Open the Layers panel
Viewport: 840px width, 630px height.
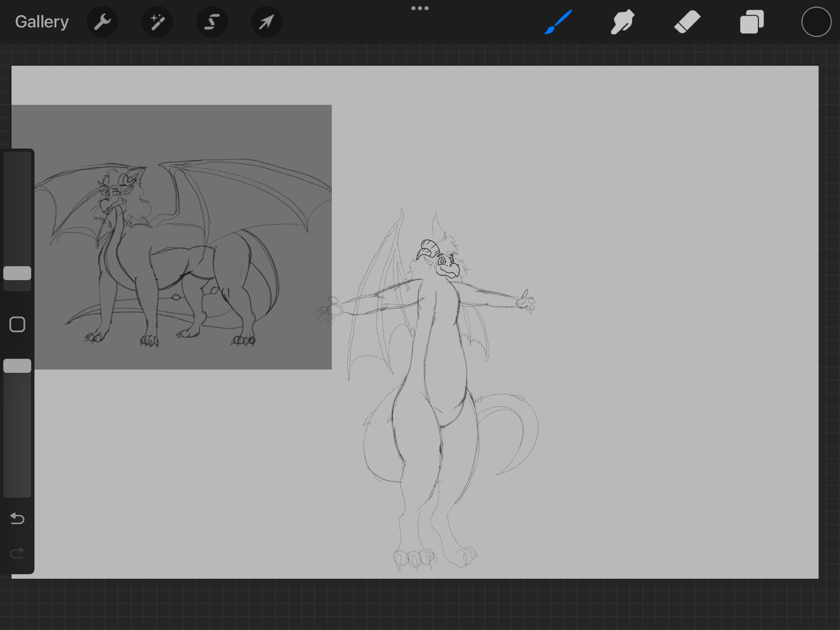coord(751,22)
